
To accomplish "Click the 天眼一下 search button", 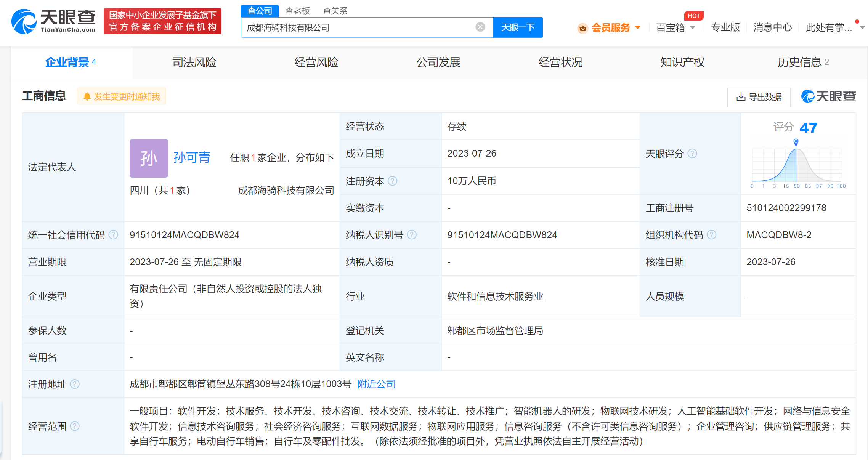I will tap(518, 27).
